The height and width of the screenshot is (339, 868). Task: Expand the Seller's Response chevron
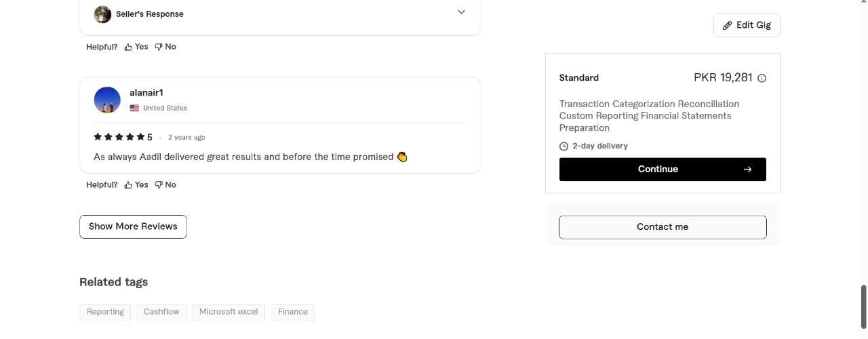(x=461, y=12)
